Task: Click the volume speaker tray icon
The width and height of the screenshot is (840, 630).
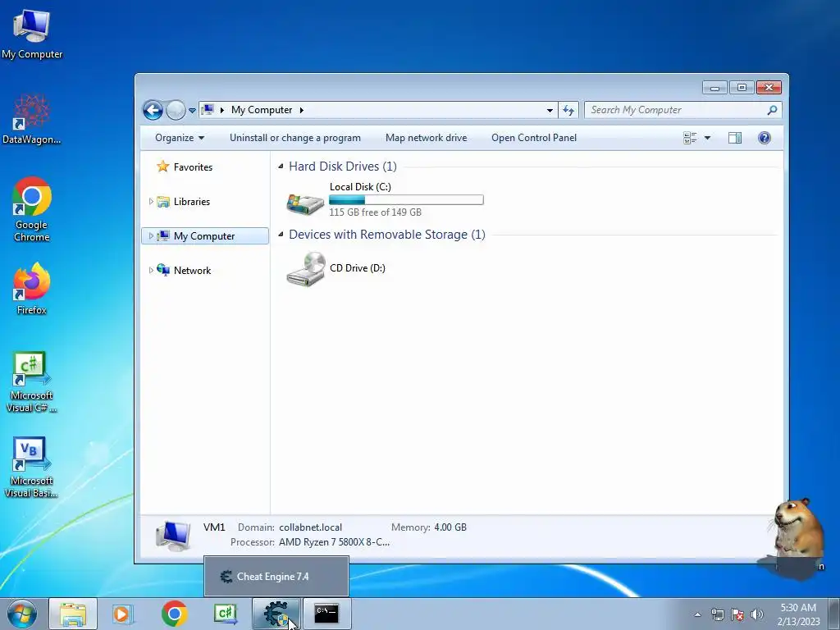Action: pos(756,614)
